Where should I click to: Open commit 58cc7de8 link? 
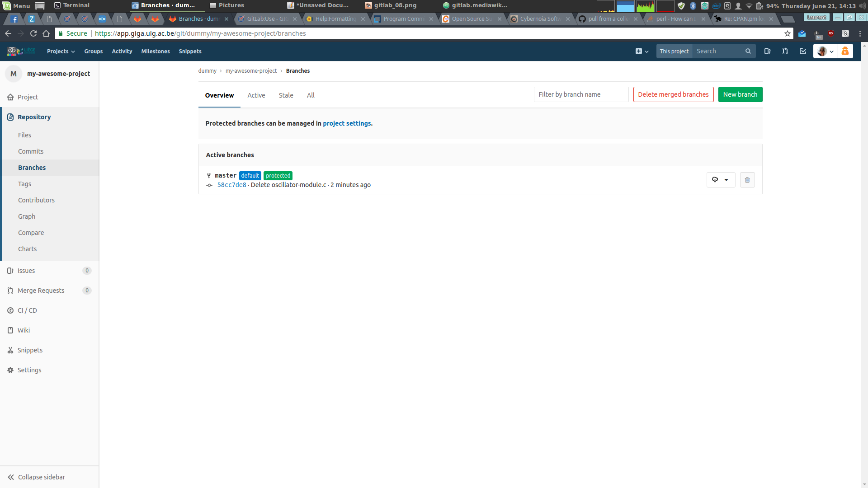pyautogui.click(x=231, y=185)
